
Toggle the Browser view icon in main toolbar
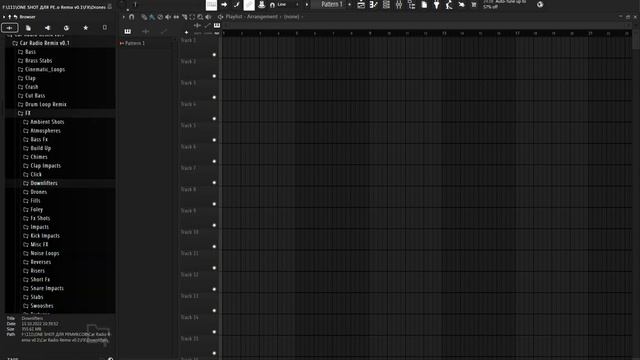411,4
